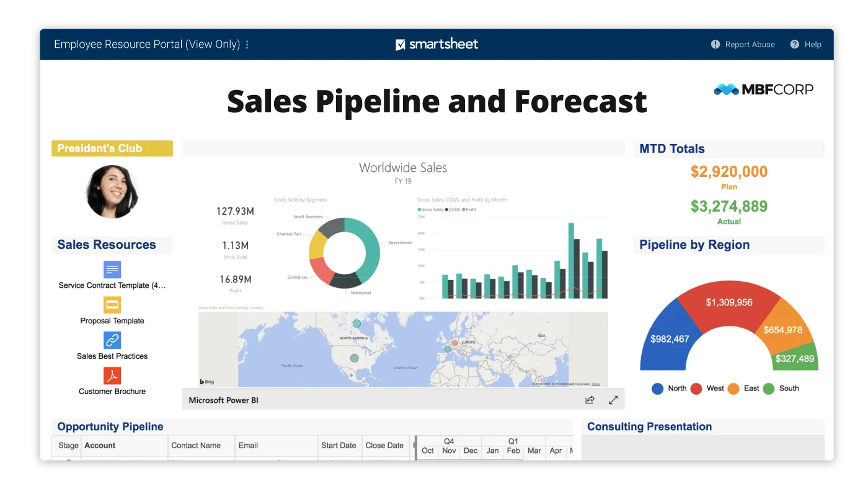868x489 pixels.
Task: Expand Power BI report to fullscreen
Action: click(613, 400)
